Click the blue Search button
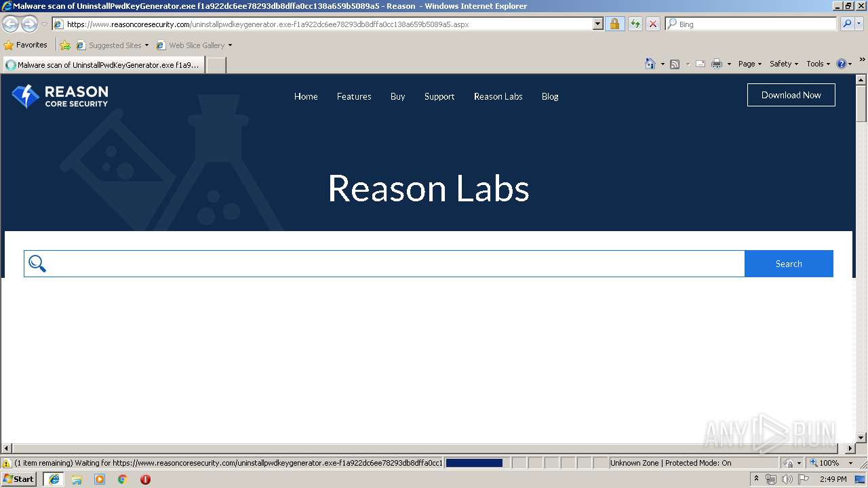868x488 pixels. tap(789, 264)
